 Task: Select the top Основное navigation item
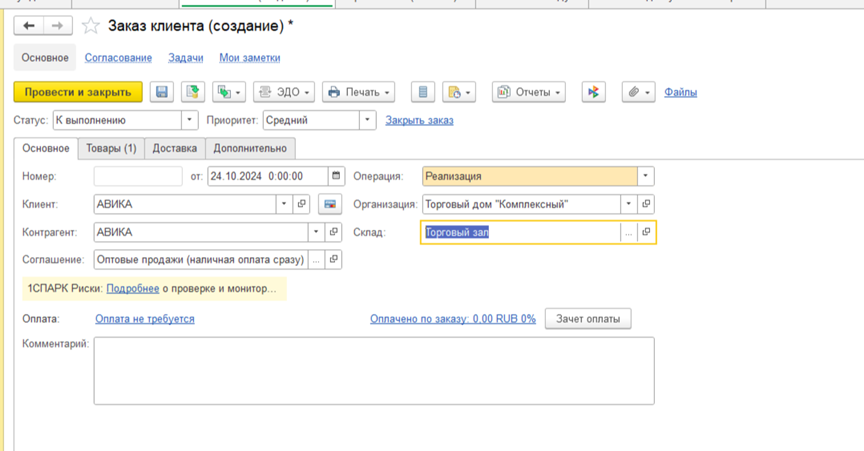coord(45,57)
